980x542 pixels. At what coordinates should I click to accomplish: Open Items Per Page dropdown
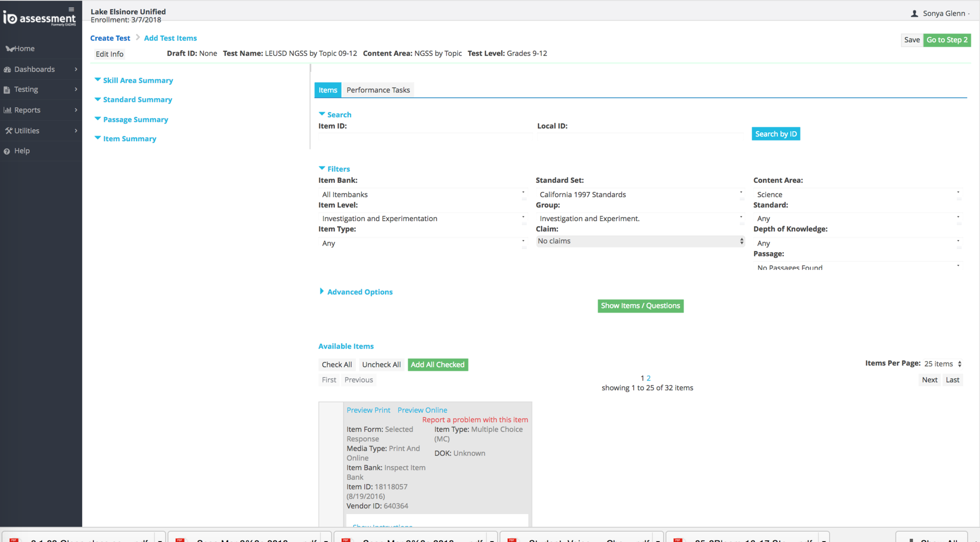click(x=943, y=364)
